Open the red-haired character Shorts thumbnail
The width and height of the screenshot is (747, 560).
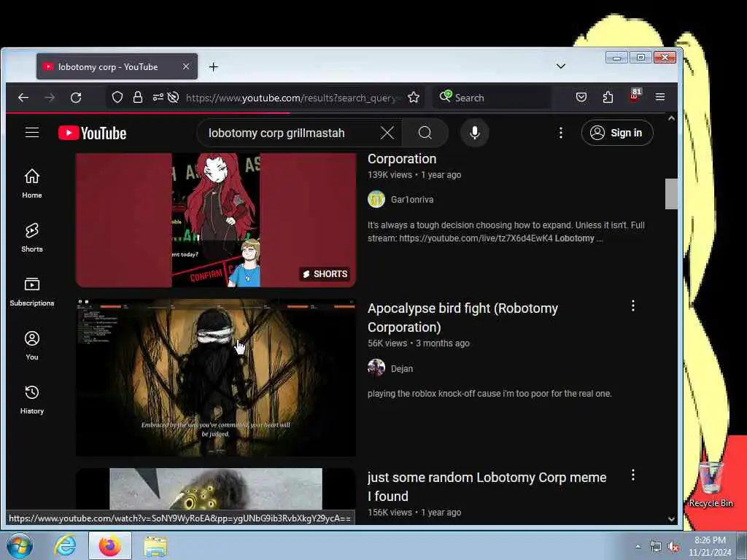click(x=216, y=220)
